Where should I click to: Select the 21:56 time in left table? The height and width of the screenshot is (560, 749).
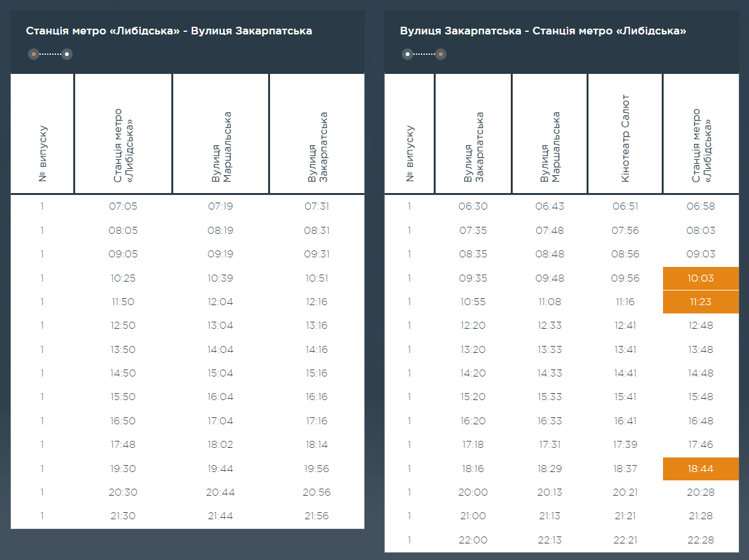click(x=317, y=516)
